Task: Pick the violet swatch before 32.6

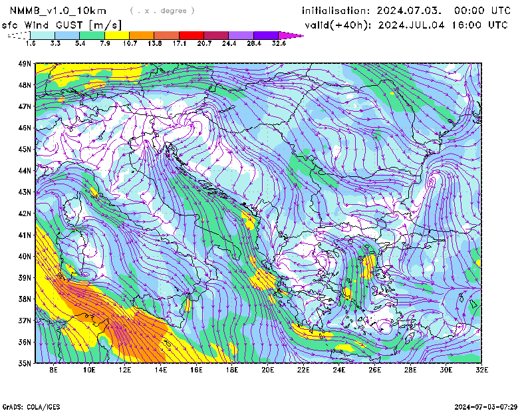Action: pos(266,35)
